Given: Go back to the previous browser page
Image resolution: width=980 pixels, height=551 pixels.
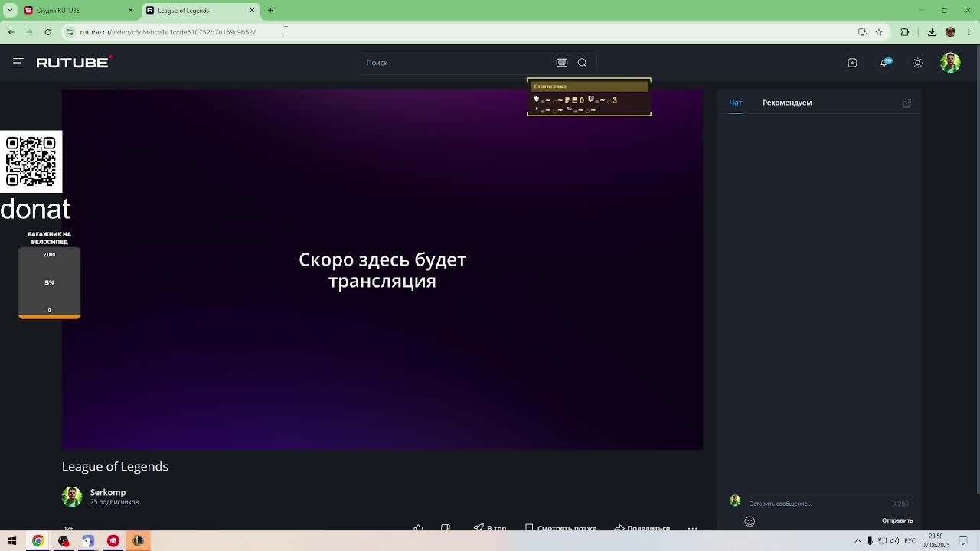Looking at the screenshot, I should coord(11,31).
